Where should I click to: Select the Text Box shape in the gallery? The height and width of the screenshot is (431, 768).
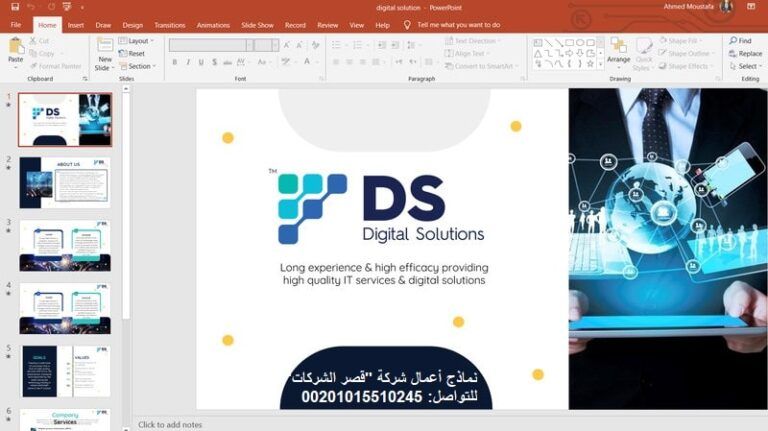pos(537,43)
